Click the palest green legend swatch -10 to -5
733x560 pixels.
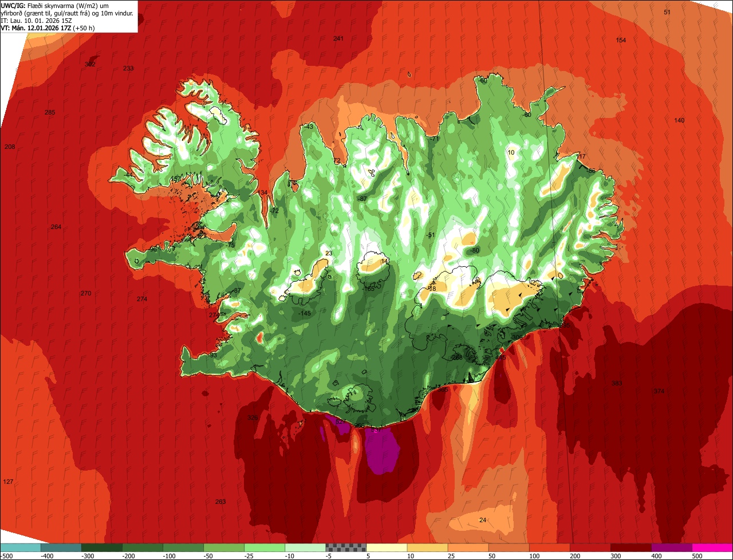pos(305,547)
